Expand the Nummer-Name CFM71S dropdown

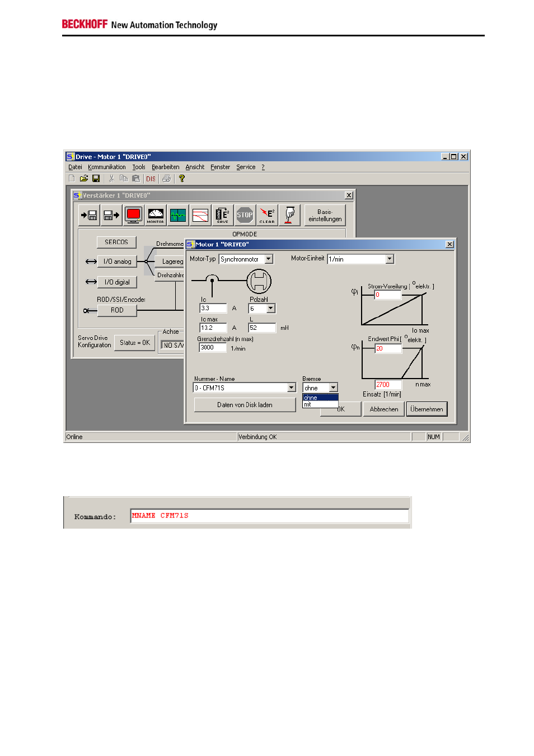[291, 388]
